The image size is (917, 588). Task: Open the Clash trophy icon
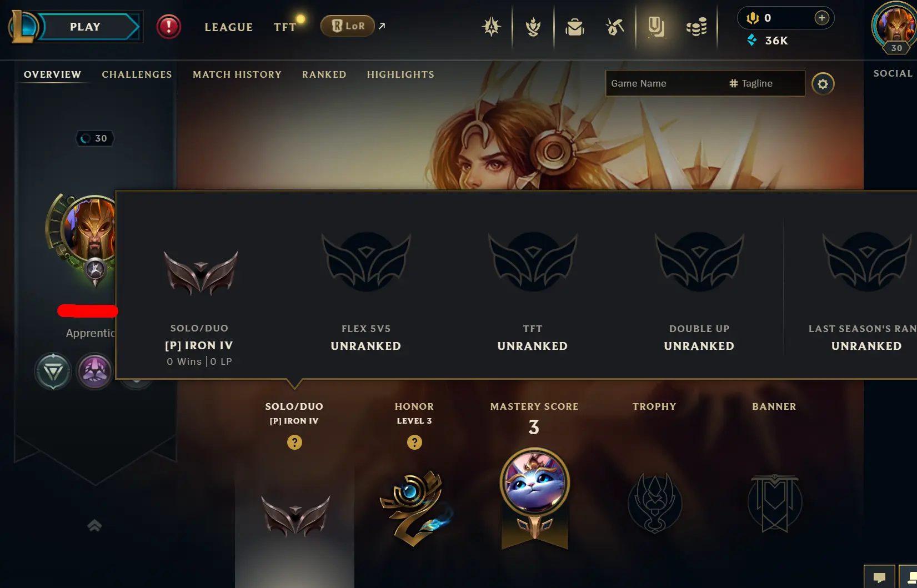533,27
